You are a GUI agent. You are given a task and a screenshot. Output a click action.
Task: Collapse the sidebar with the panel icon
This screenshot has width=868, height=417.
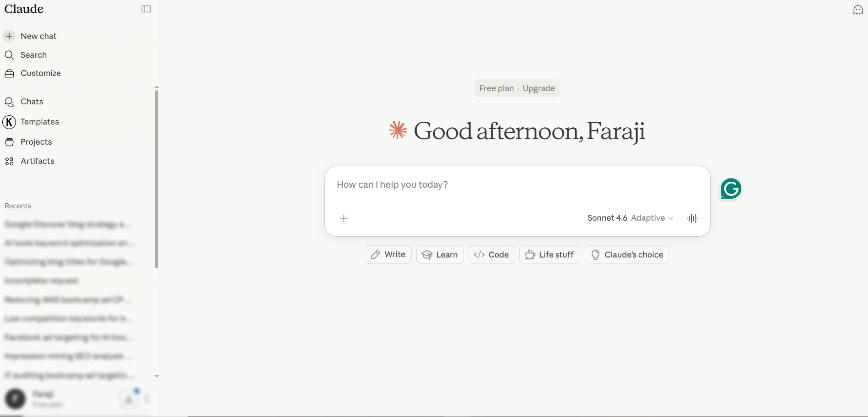click(x=146, y=9)
